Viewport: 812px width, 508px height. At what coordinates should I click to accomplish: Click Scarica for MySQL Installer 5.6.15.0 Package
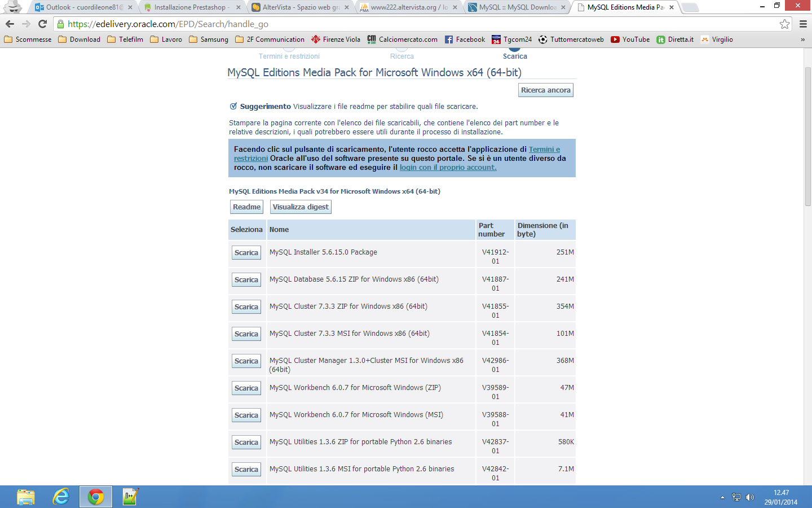click(246, 253)
